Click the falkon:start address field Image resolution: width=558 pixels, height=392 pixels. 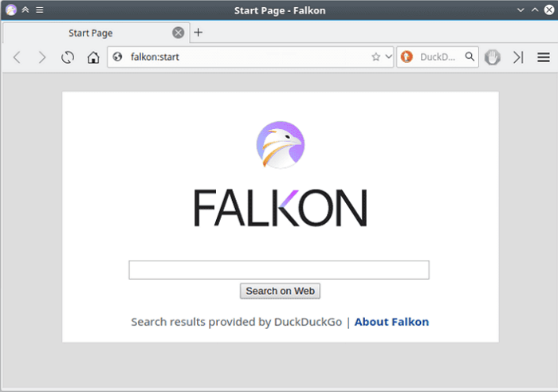pos(249,57)
